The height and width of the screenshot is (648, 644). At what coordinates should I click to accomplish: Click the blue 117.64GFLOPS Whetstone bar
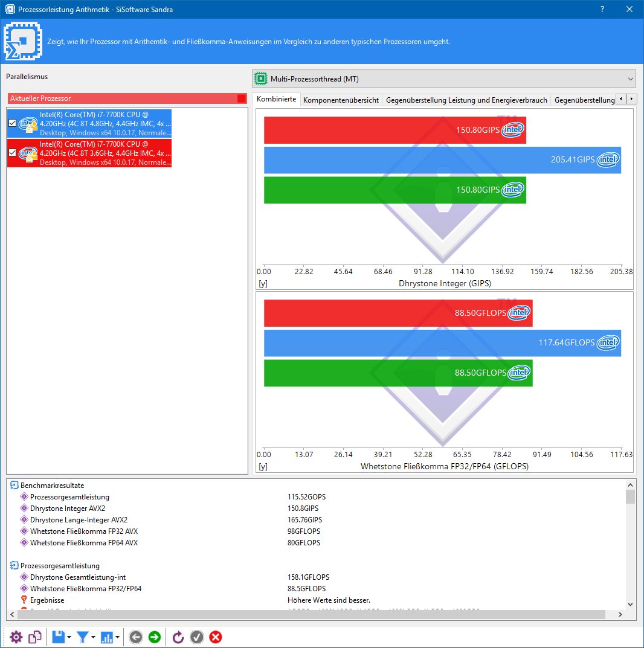pos(442,343)
